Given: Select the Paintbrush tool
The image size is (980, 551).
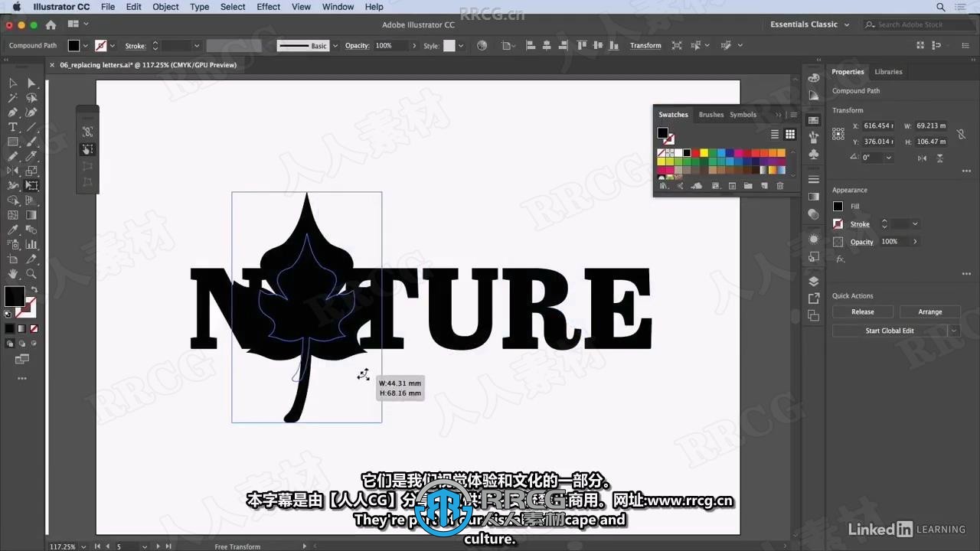Looking at the screenshot, I should point(31,142).
